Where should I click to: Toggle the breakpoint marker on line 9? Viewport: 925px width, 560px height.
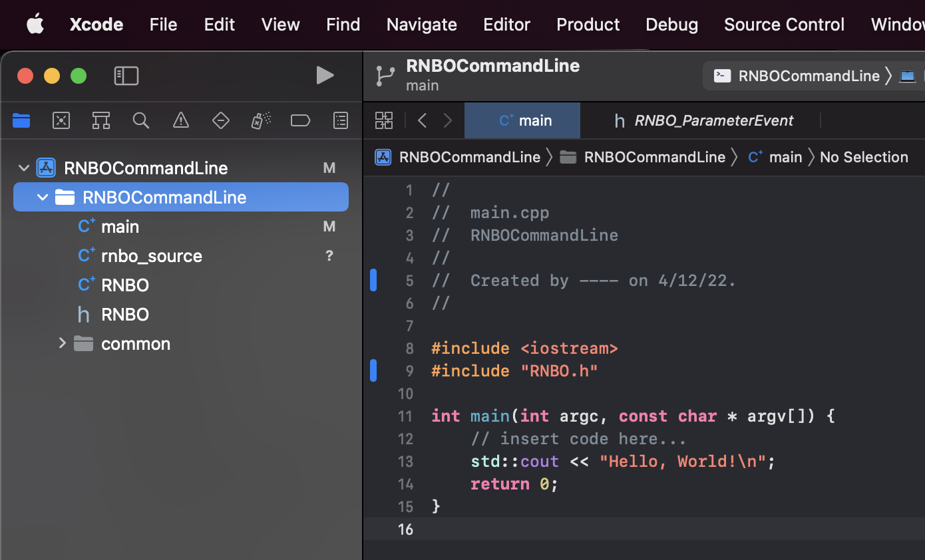click(x=373, y=370)
